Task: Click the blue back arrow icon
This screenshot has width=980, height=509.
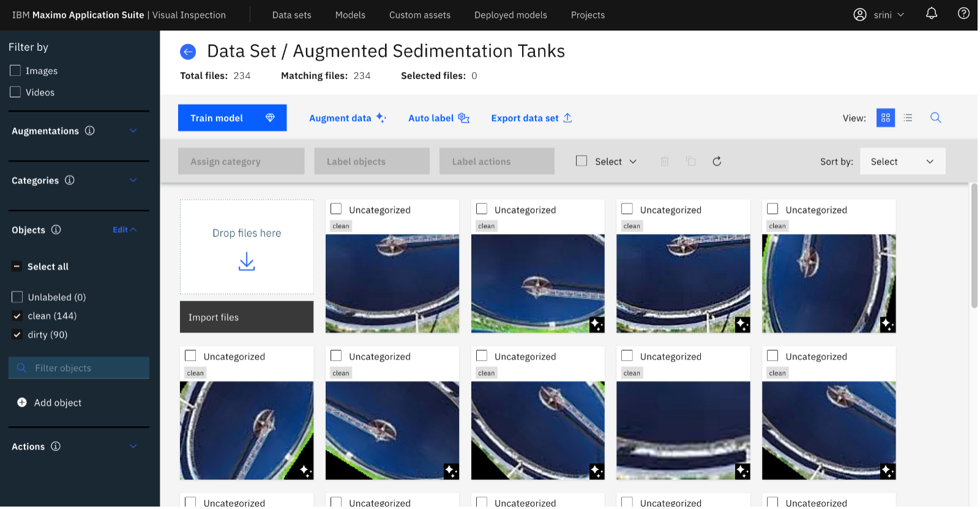Action: [x=188, y=52]
